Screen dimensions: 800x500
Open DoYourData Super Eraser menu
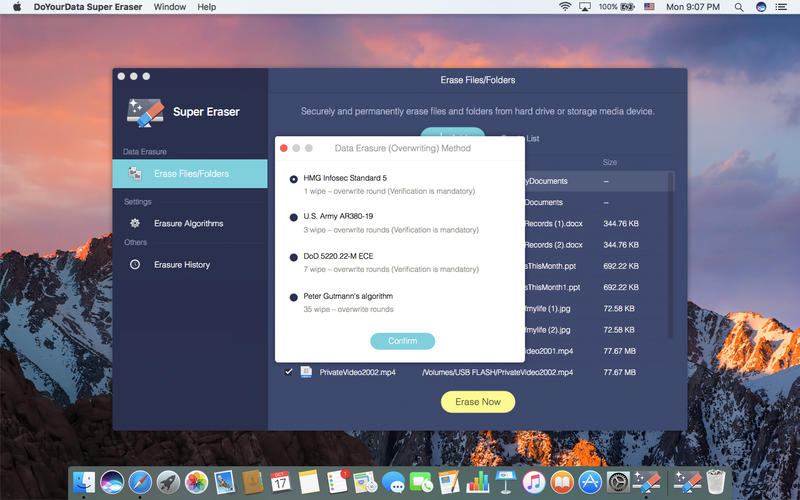point(88,7)
